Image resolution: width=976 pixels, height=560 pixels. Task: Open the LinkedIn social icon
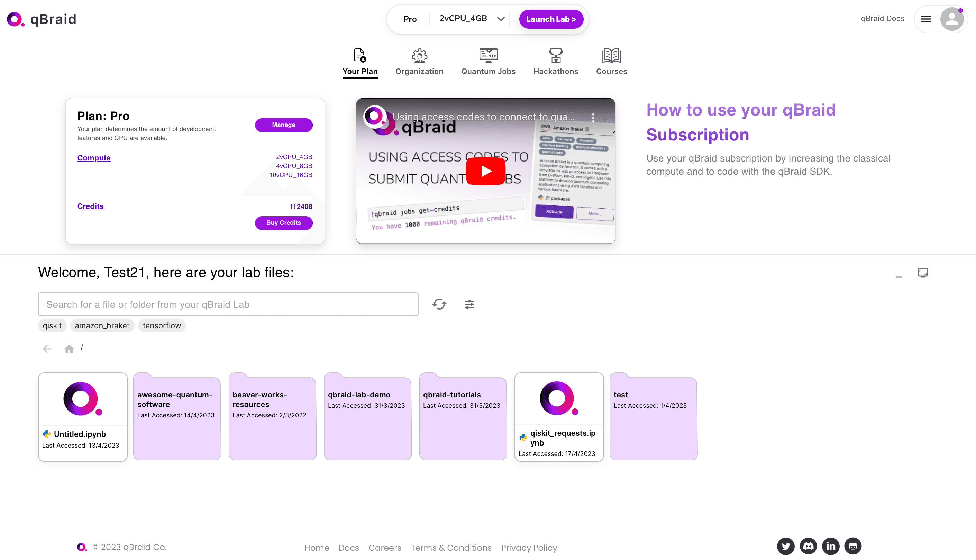coord(831,546)
